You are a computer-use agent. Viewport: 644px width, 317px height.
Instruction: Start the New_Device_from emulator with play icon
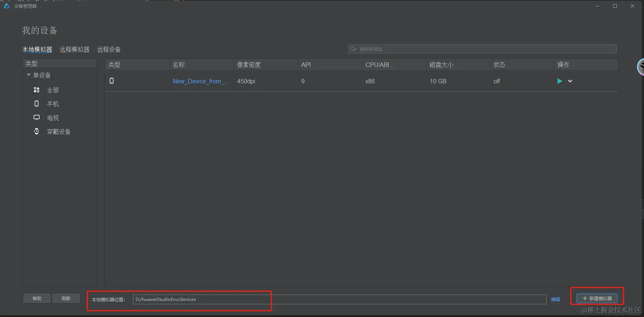559,81
